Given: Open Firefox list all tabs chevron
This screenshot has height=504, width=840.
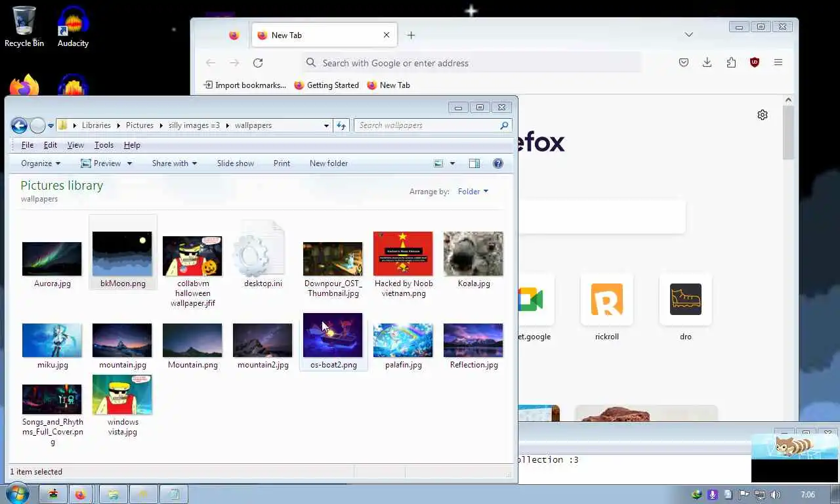Looking at the screenshot, I should point(688,35).
